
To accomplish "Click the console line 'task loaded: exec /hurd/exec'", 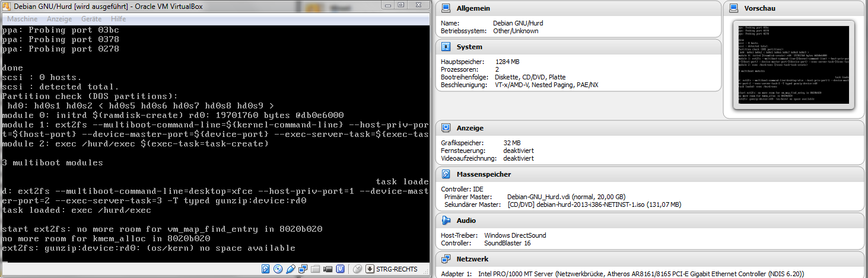I will click(77, 210).
